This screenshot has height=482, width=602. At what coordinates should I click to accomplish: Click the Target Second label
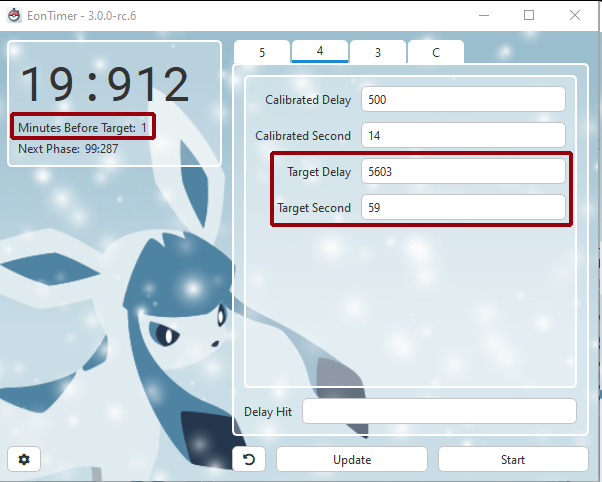314,208
